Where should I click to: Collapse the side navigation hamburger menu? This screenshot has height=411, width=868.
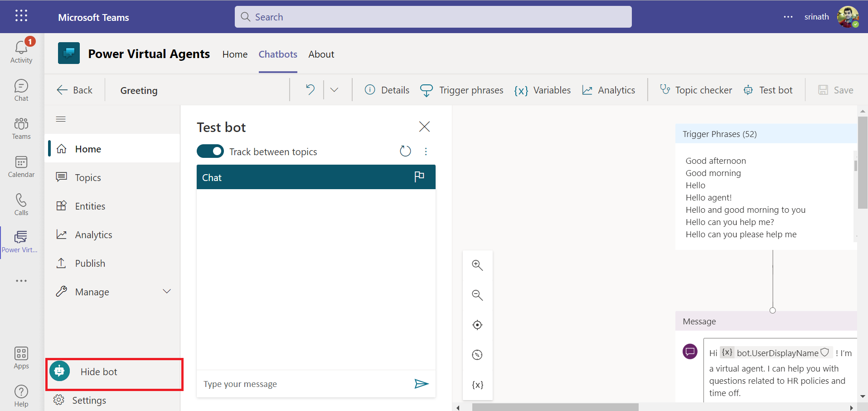(61, 119)
